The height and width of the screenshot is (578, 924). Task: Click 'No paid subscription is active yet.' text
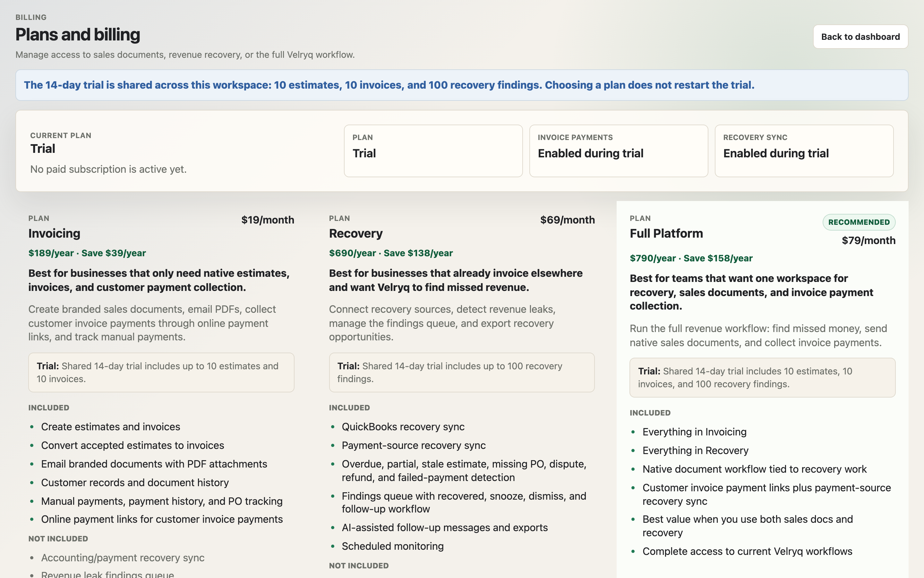click(108, 169)
